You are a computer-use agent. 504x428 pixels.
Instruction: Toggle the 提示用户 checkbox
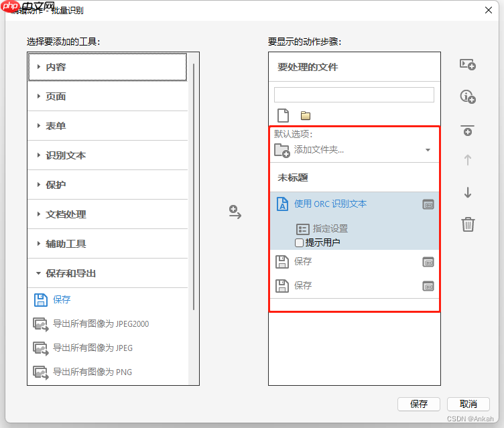point(299,242)
